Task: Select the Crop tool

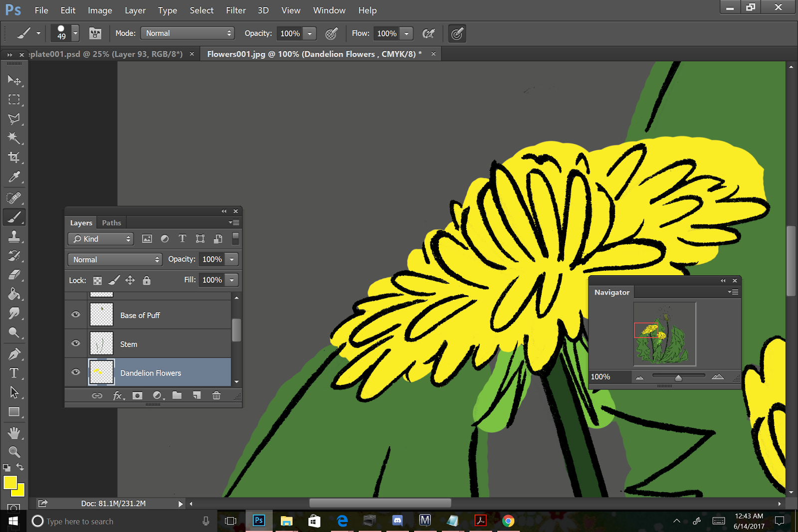Action: point(14,158)
